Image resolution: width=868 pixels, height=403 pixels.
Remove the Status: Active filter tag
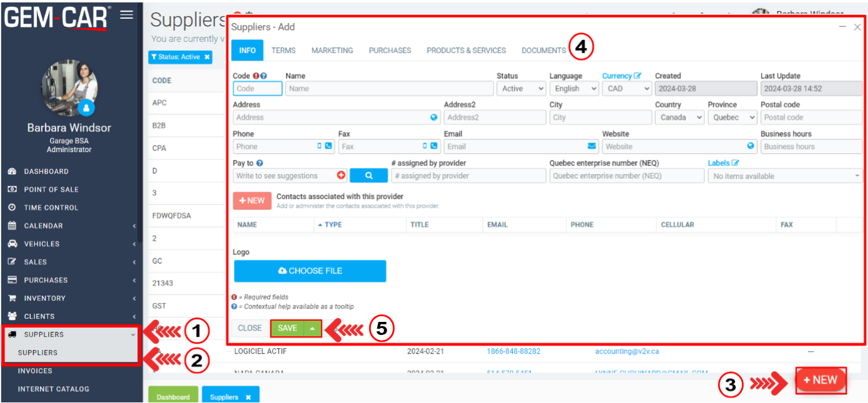207,57
